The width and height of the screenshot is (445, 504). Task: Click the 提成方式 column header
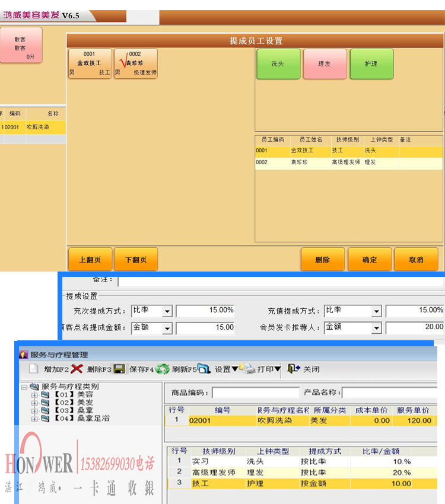click(x=325, y=451)
